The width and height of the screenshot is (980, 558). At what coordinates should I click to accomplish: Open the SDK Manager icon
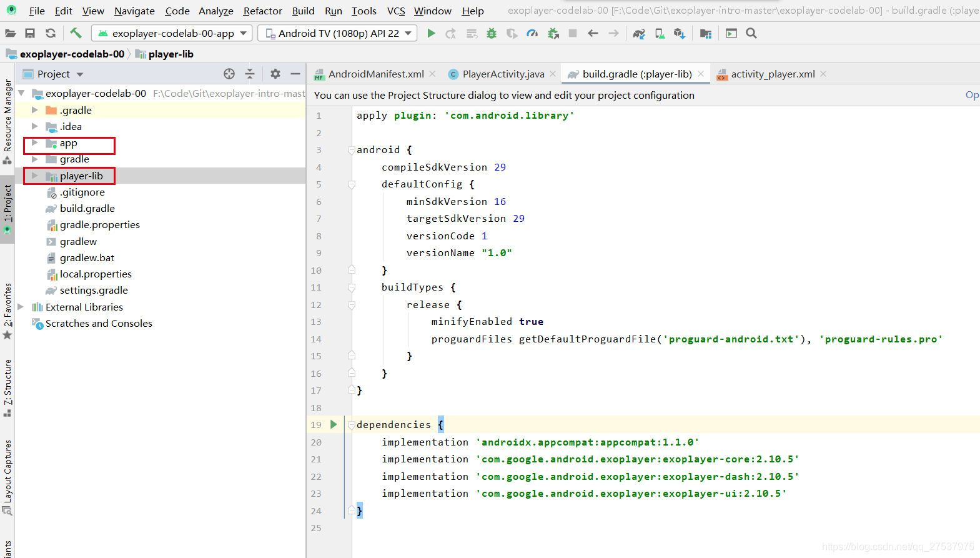pos(680,33)
